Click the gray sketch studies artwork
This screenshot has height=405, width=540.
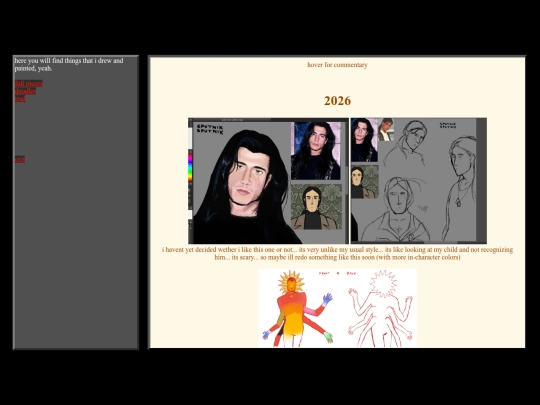tap(418, 181)
